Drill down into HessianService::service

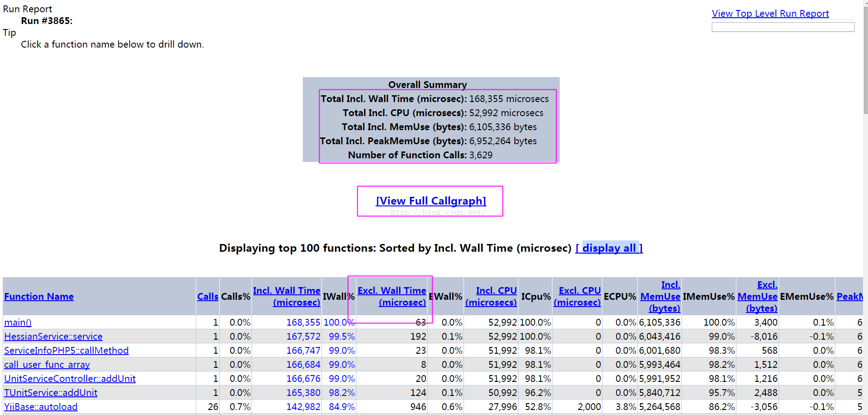coord(53,337)
